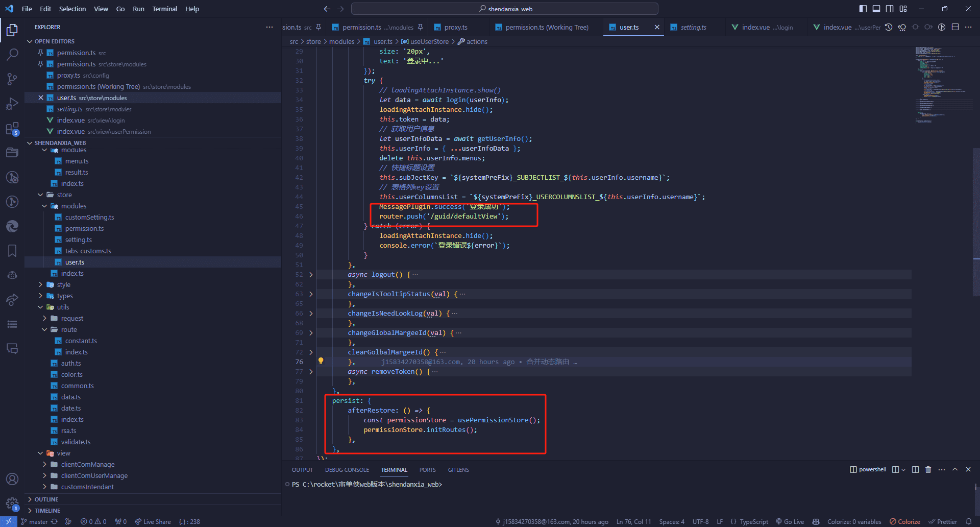Open the Bookmarks view icon
980x527 pixels.
coord(12,251)
